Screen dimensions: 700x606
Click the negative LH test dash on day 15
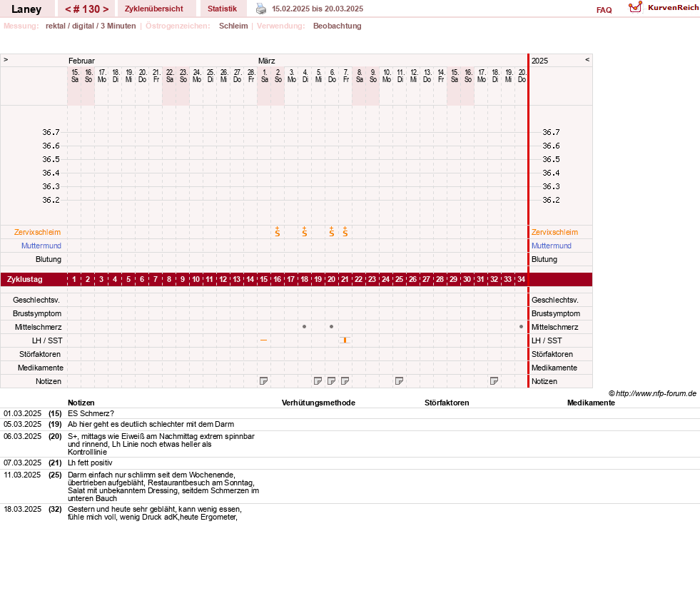click(264, 340)
